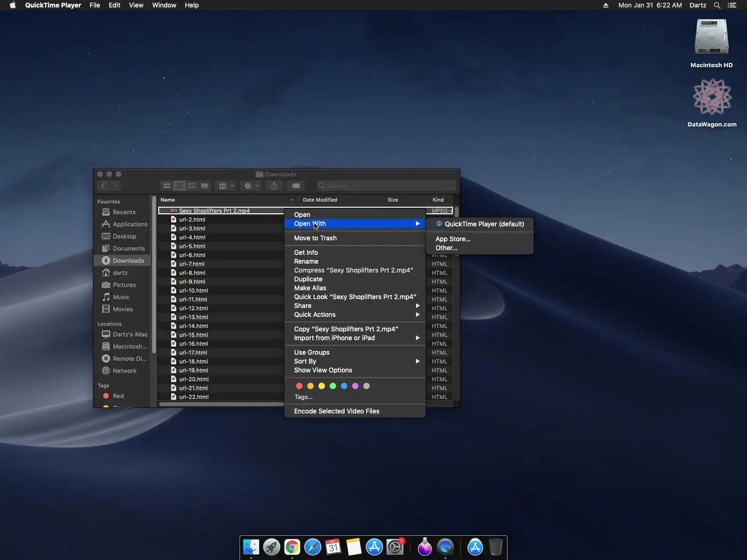Launch Launchpad from the Dock
Image resolution: width=747 pixels, height=560 pixels.
[272, 547]
